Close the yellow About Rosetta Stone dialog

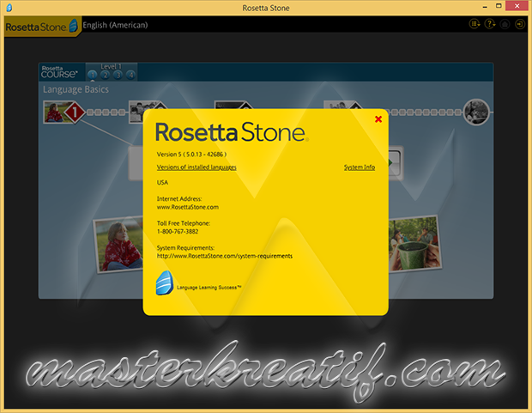click(378, 119)
